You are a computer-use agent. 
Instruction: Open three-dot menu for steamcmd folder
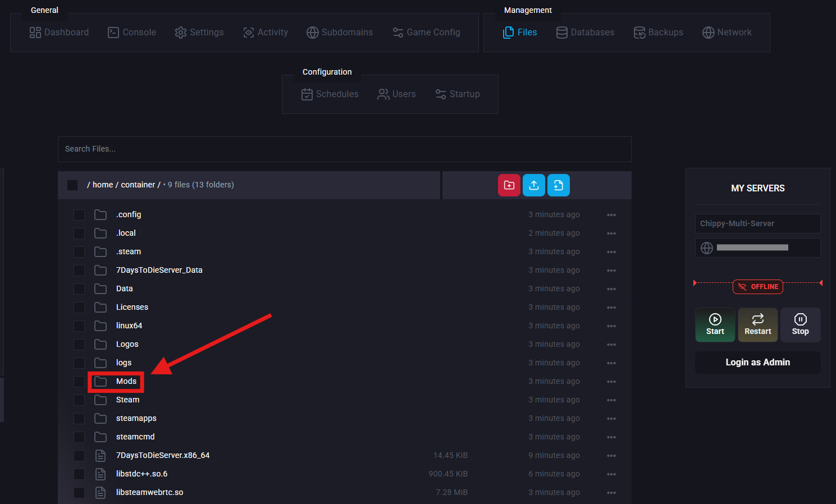(611, 437)
